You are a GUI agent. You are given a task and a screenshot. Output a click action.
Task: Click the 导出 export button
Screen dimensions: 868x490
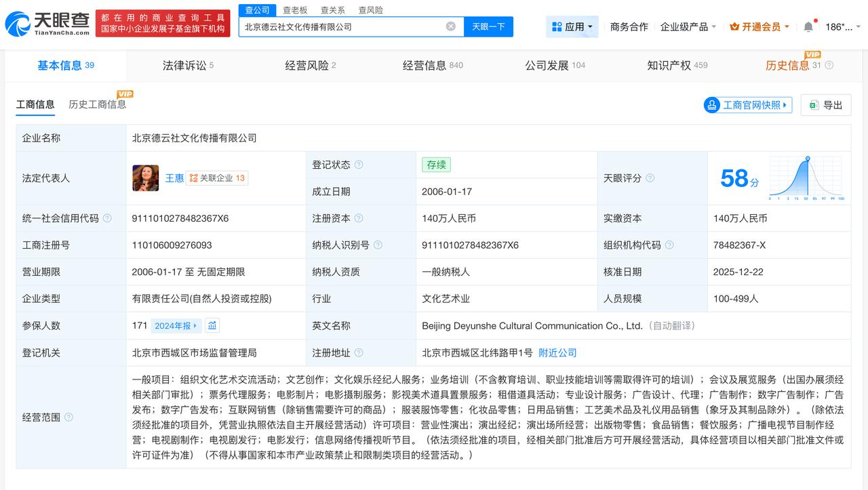825,105
